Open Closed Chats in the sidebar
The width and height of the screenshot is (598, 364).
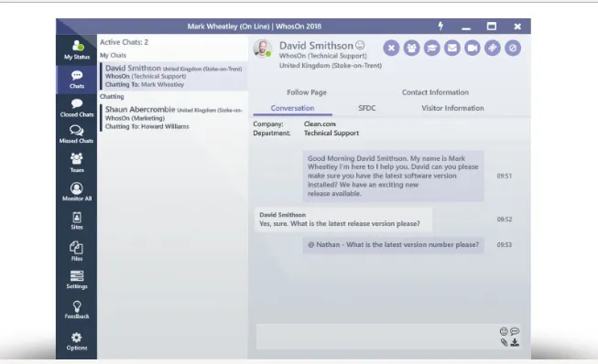(x=77, y=108)
